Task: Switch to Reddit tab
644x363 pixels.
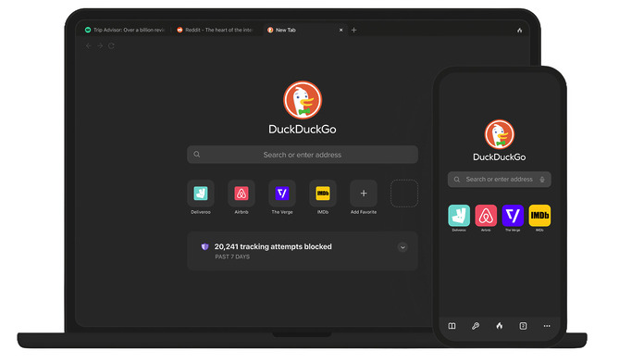Action: 216,30
